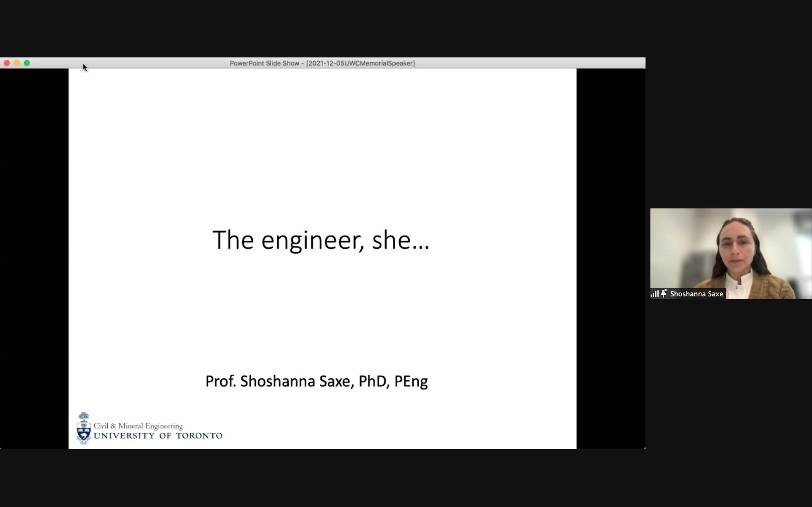This screenshot has width=812, height=507.
Task: Click the signal strength bars icon
Action: (655, 294)
